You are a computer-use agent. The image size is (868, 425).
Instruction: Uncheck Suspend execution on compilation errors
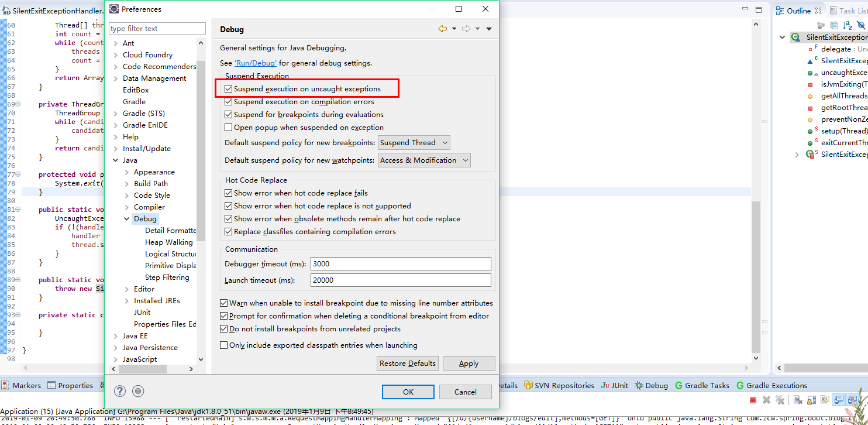click(228, 101)
